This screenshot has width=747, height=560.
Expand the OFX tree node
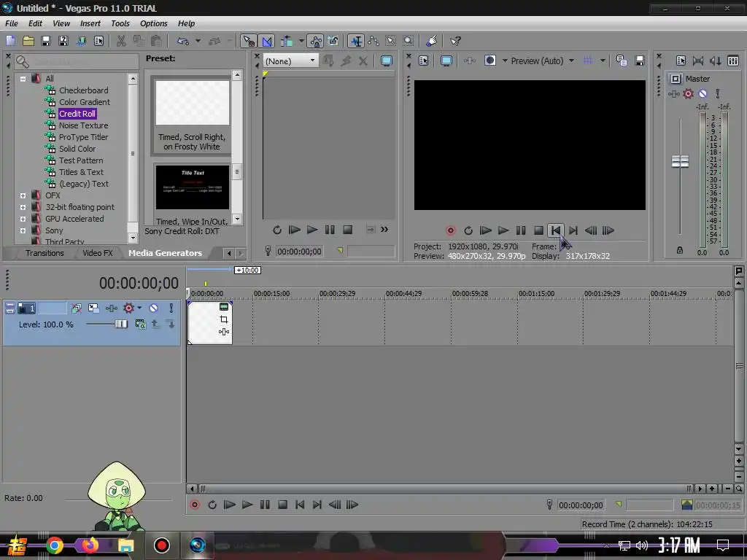(23, 195)
